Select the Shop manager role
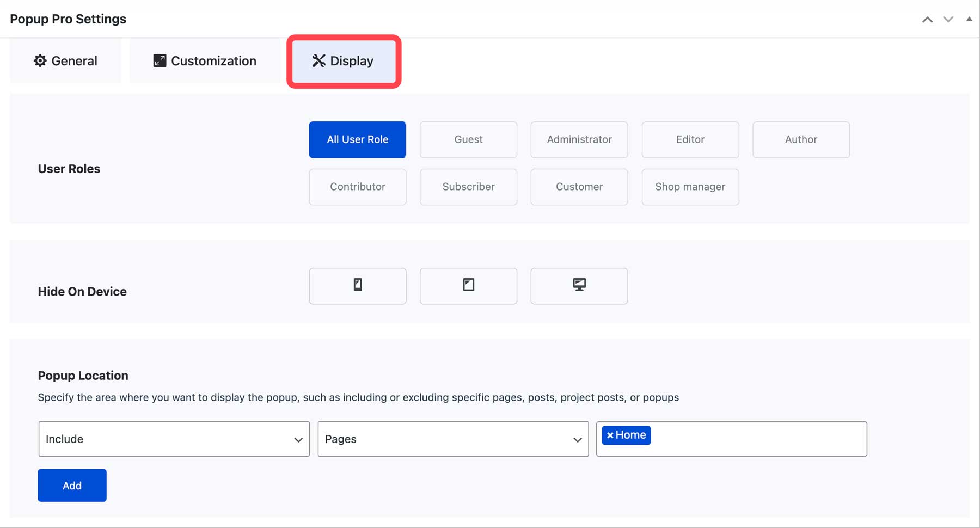The image size is (980, 528). tap(690, 187)
